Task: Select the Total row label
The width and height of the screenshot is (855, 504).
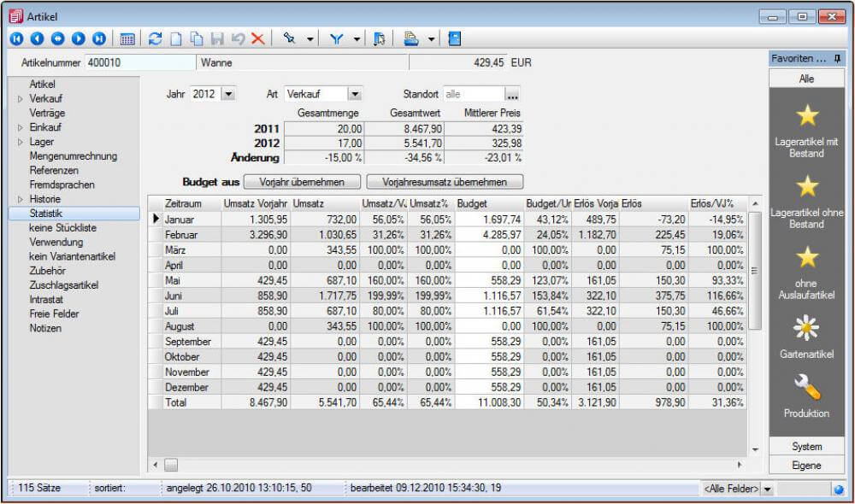Action: pos(175,402)
